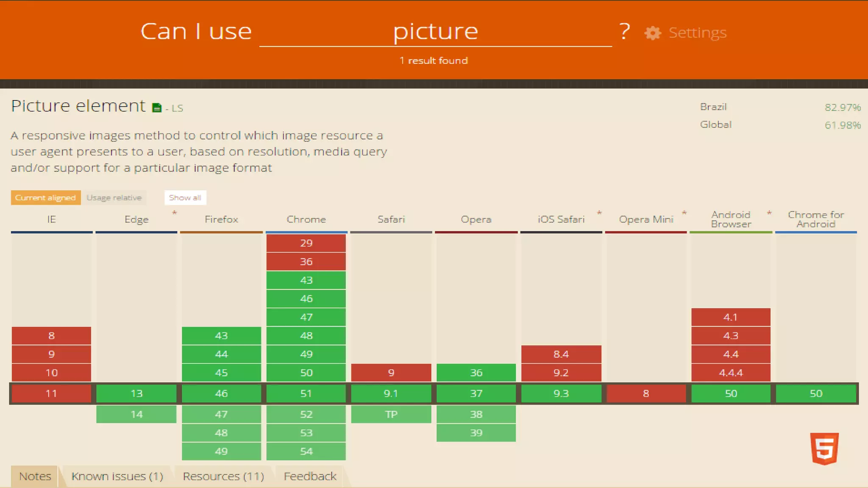Click the question mark after search field
868x488 pixels.
tap(624, 32)
